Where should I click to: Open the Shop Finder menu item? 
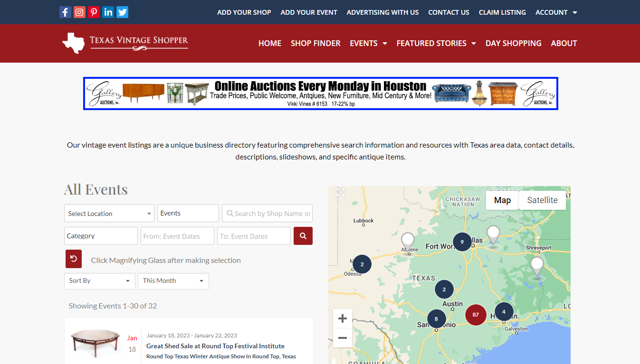315,43
